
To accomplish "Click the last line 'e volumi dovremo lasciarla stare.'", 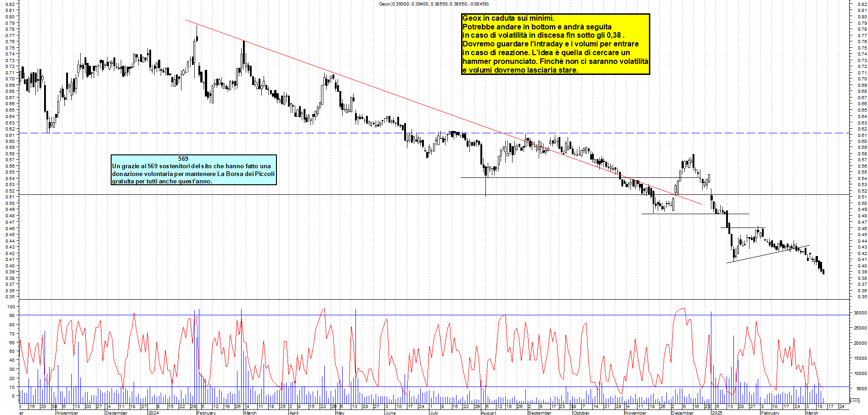I will [x=520, y=70].
